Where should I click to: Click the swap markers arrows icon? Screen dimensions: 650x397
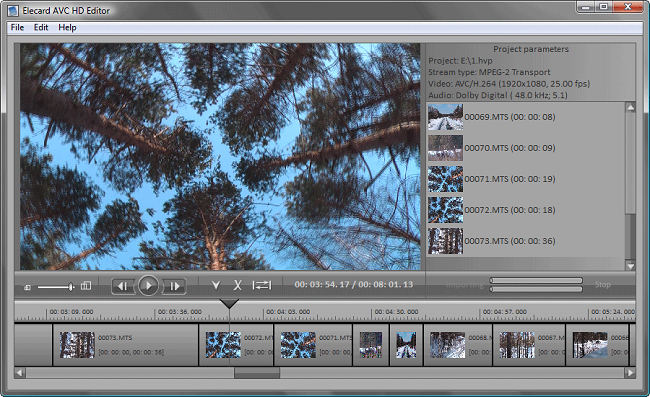[x=262, y=285]
